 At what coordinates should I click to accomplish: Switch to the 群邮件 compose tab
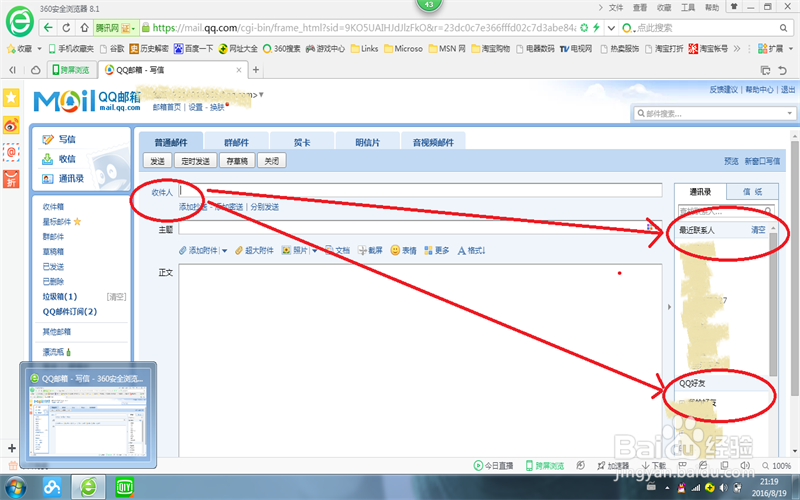point(236,142)
